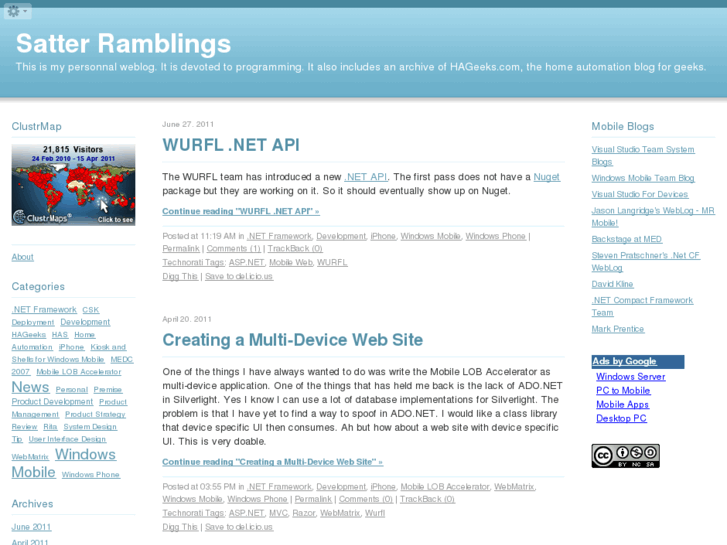Digg This for the Multi-Device post

(180, 527)
